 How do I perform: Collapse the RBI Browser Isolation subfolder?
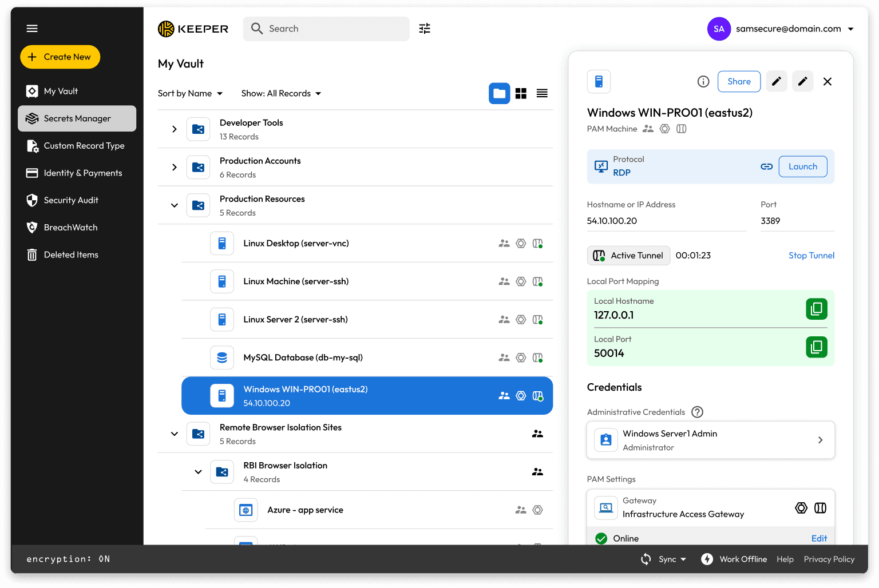pyautogui.click(x=198, y=472)
